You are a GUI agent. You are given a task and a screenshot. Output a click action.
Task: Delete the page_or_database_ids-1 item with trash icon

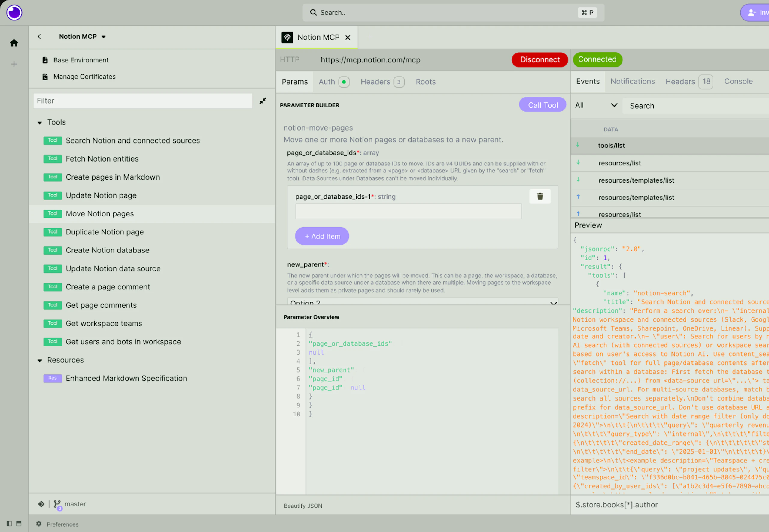coord(540,196)
